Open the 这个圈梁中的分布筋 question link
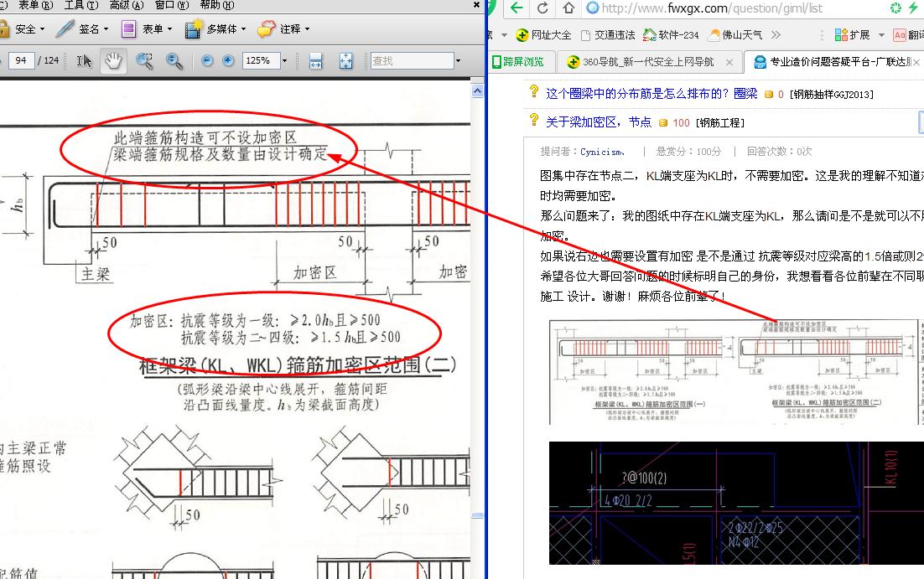Image resolution: width=924 pixels, height=579 pixels. coord(651,94)
